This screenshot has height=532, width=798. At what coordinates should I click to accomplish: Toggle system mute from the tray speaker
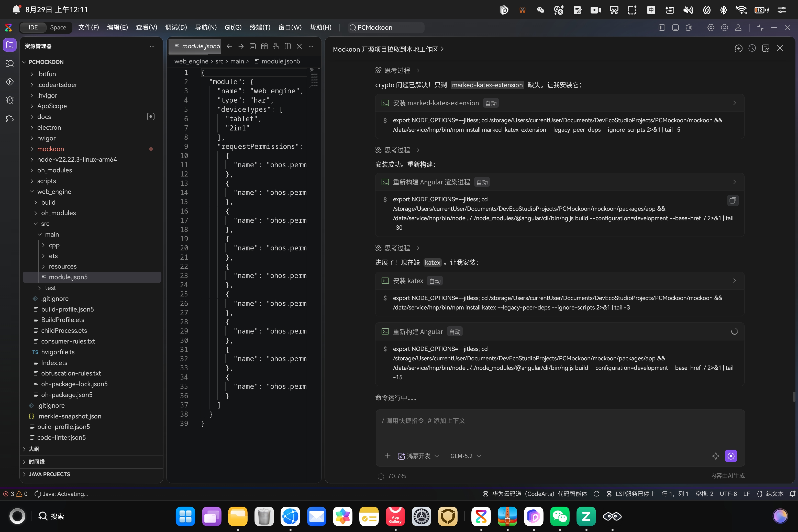(x=688, y=10)
